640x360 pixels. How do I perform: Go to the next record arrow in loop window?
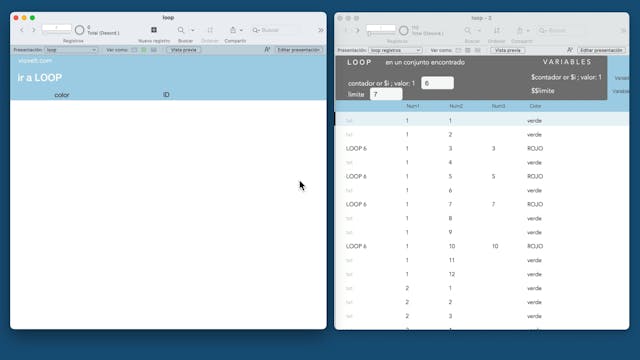pos(34,30)
